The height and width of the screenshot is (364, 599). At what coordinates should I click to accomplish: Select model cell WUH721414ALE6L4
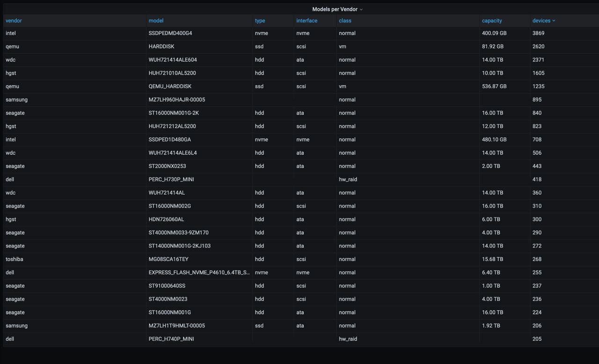point(173,153)
